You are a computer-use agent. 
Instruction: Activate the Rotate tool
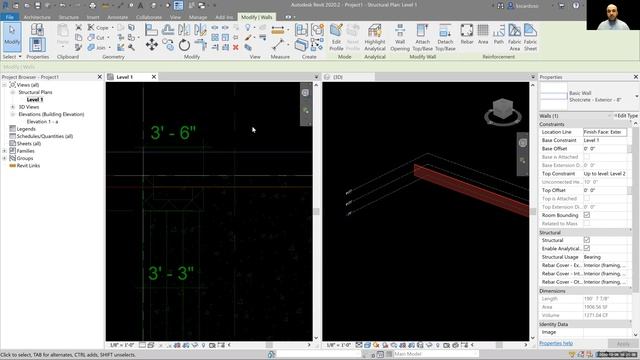click(x=184, y=44)
